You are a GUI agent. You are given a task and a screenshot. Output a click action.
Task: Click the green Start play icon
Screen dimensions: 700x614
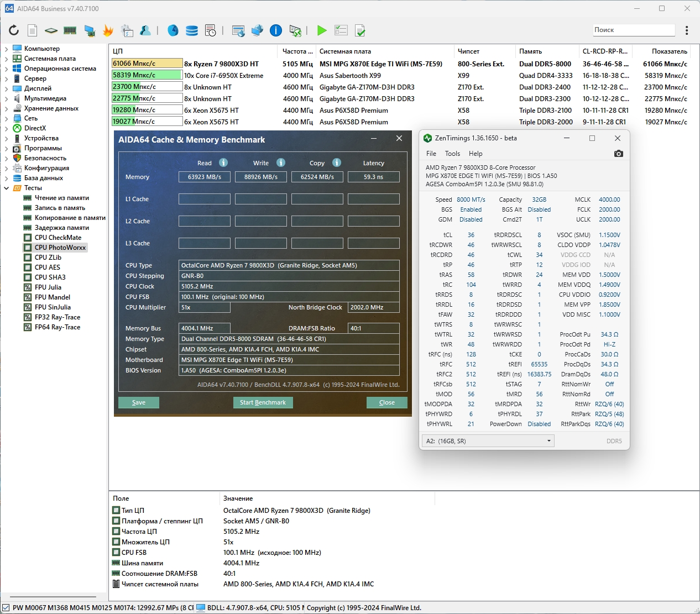322,30
